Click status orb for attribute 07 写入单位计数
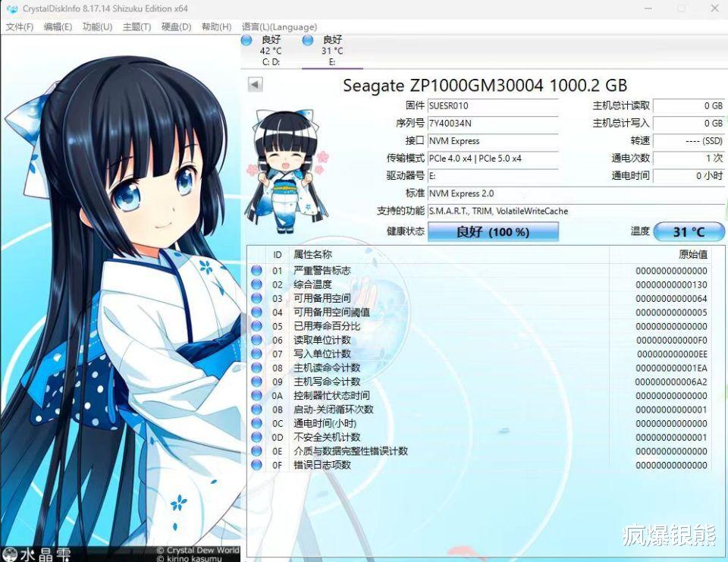 [256, 354]
